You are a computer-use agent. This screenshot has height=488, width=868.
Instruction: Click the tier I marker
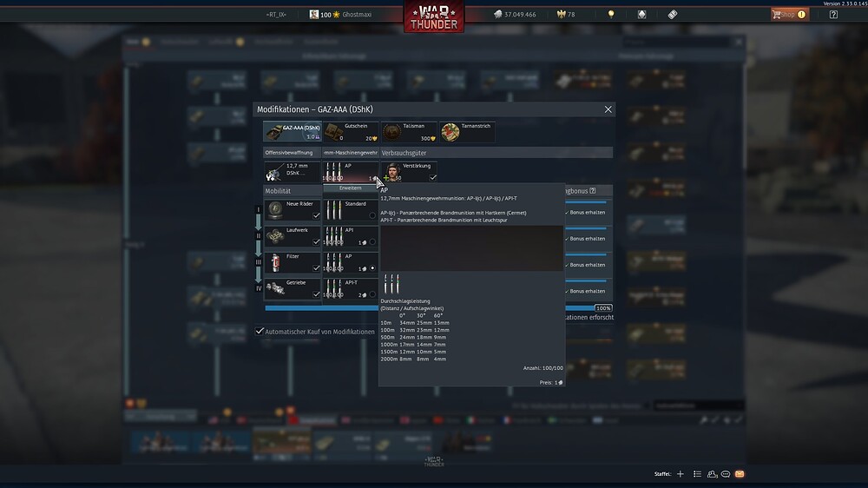pyautogui.click(x=258, y=209)
